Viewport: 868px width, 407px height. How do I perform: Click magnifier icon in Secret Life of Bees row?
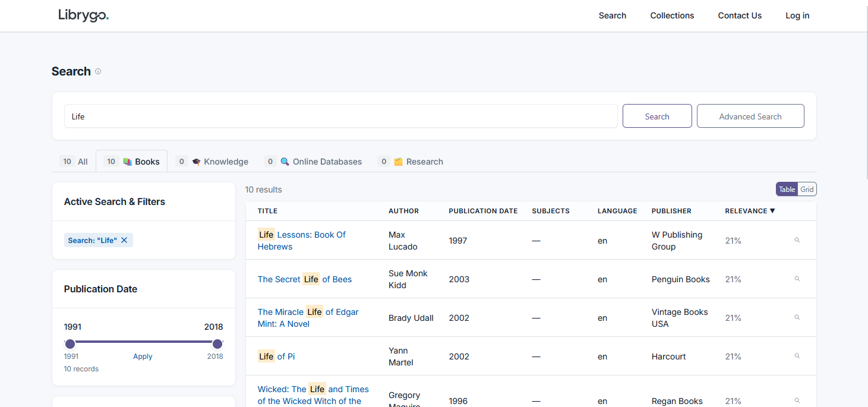[x=797, y=279]
